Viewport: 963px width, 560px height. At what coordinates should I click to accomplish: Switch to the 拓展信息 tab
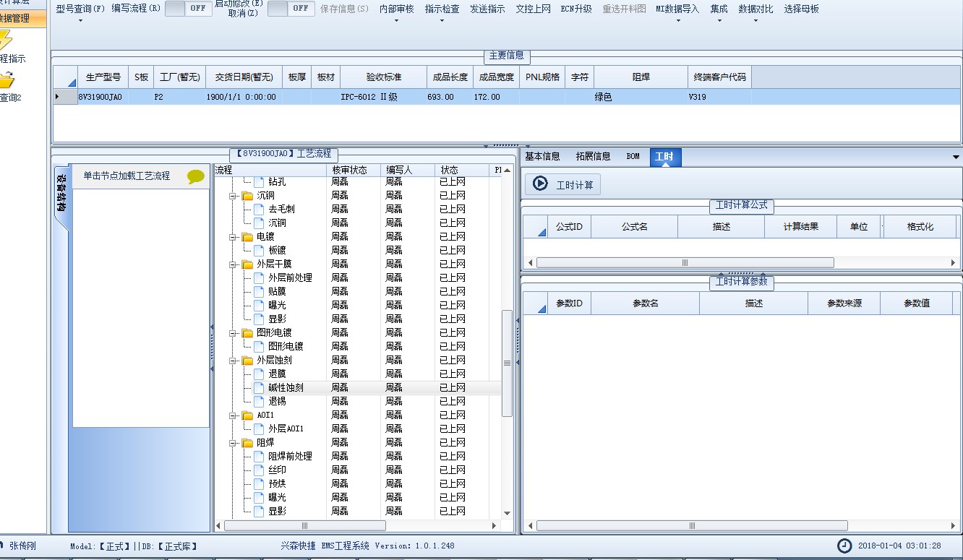point(593,156)
